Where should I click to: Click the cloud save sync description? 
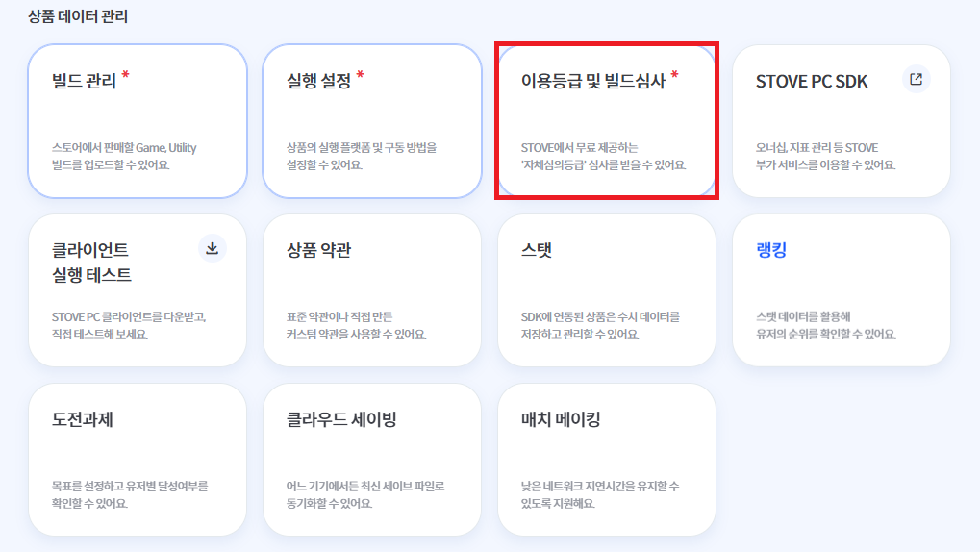tap(365, 494)
